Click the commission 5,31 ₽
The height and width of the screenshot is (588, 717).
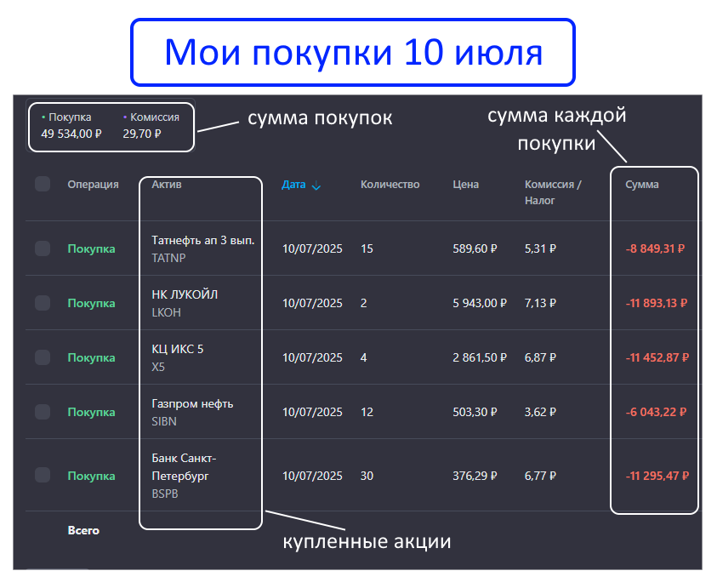(540, 248)
